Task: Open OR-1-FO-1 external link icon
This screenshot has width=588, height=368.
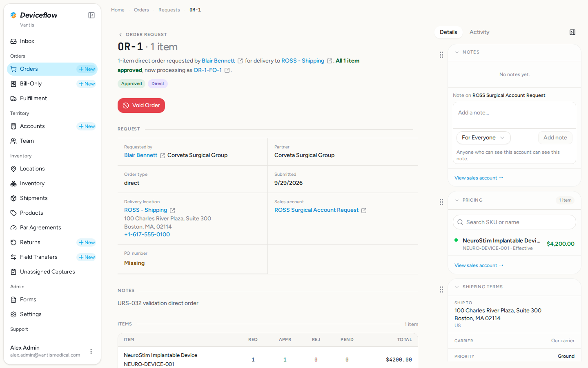Action: click(227, 70)
